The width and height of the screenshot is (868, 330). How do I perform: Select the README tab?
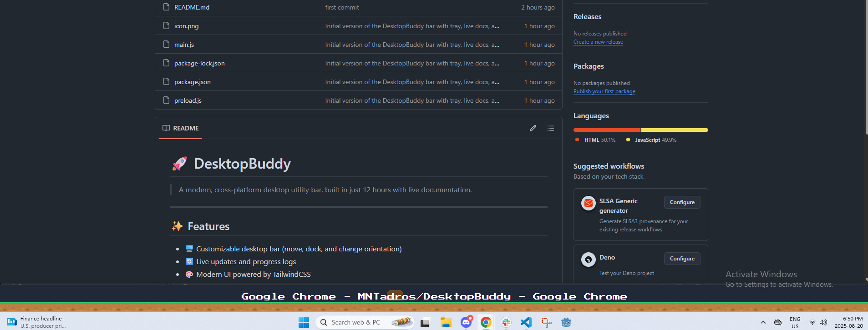coord(181,128)
